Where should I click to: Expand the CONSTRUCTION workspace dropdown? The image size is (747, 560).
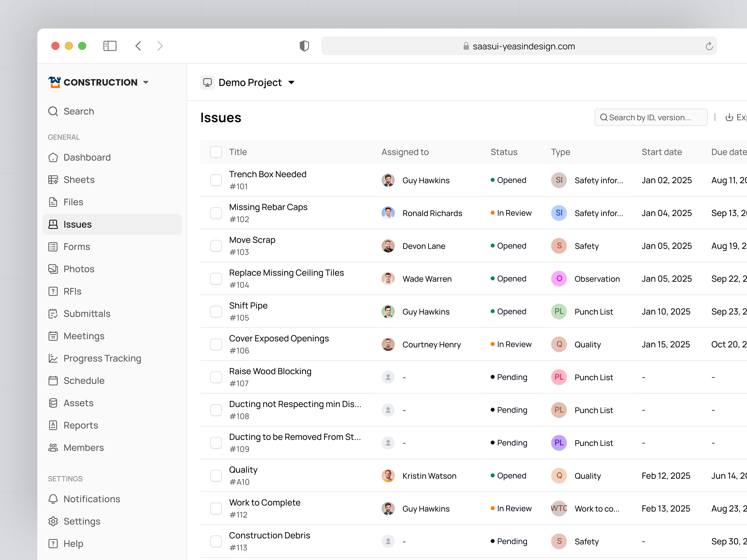(x=146, y=82)
